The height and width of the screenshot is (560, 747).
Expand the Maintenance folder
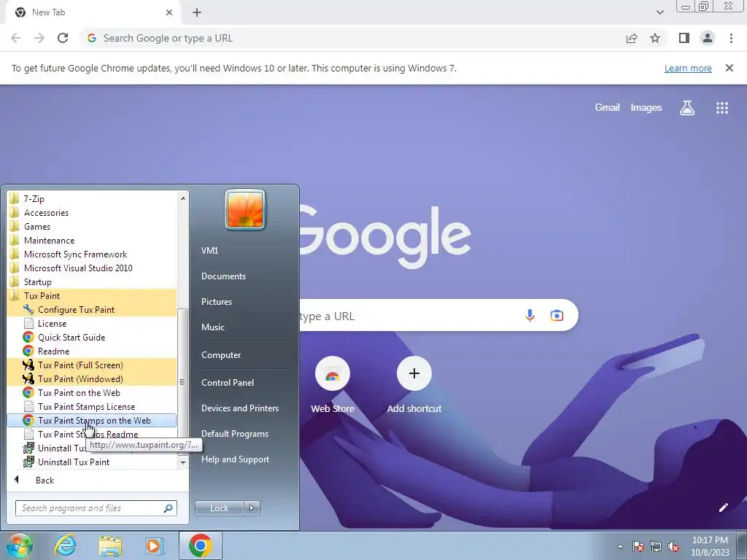point(92,240)
